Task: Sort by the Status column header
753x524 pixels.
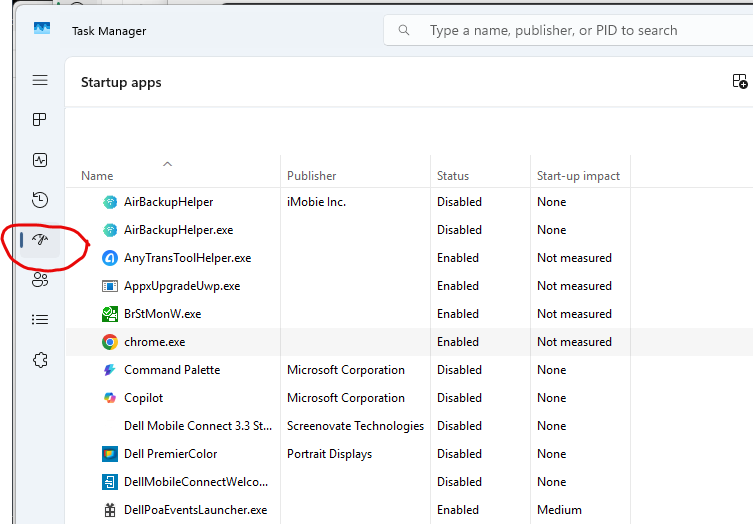Action: pyautogui.click(x=453, y=176)
